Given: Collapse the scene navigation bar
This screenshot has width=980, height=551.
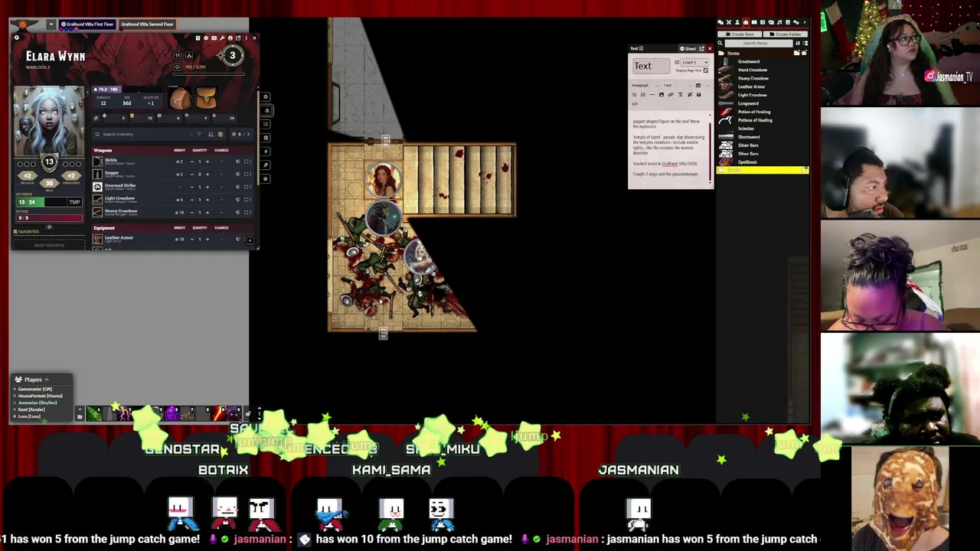Looking at the screenshot, I should tap(51, 24).
